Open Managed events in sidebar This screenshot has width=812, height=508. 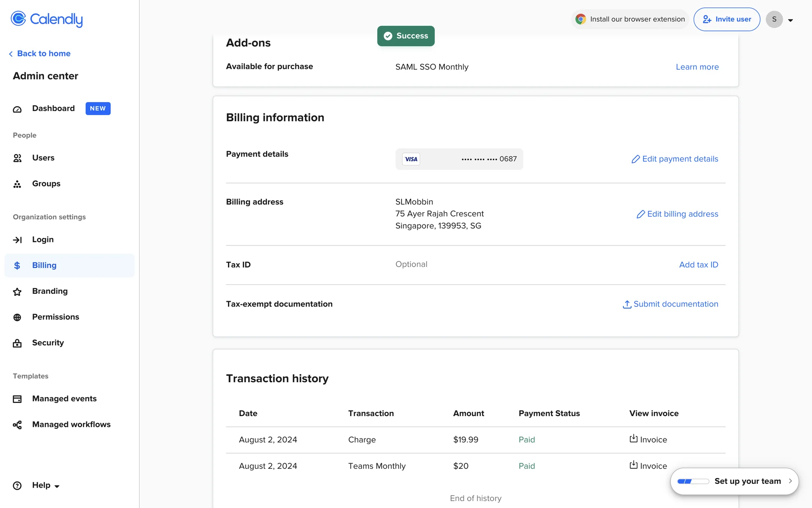(64, 399)
